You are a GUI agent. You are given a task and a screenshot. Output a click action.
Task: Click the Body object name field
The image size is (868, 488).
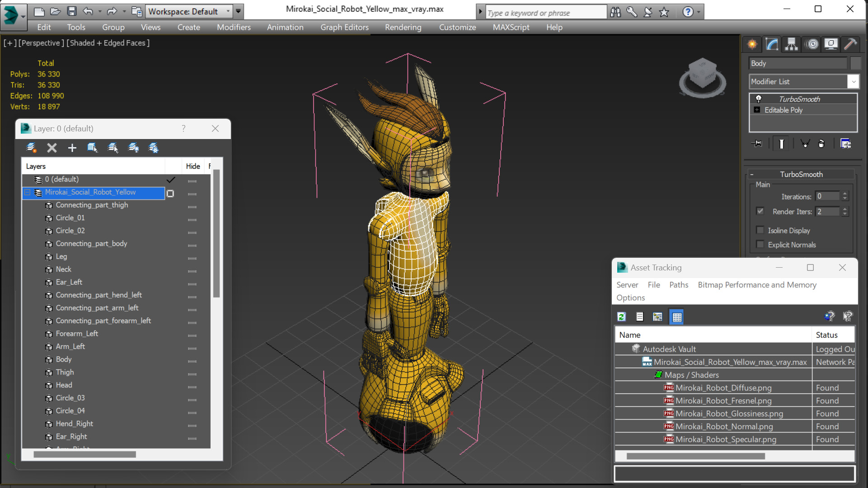pyautogui.click(x=798, y=63)
